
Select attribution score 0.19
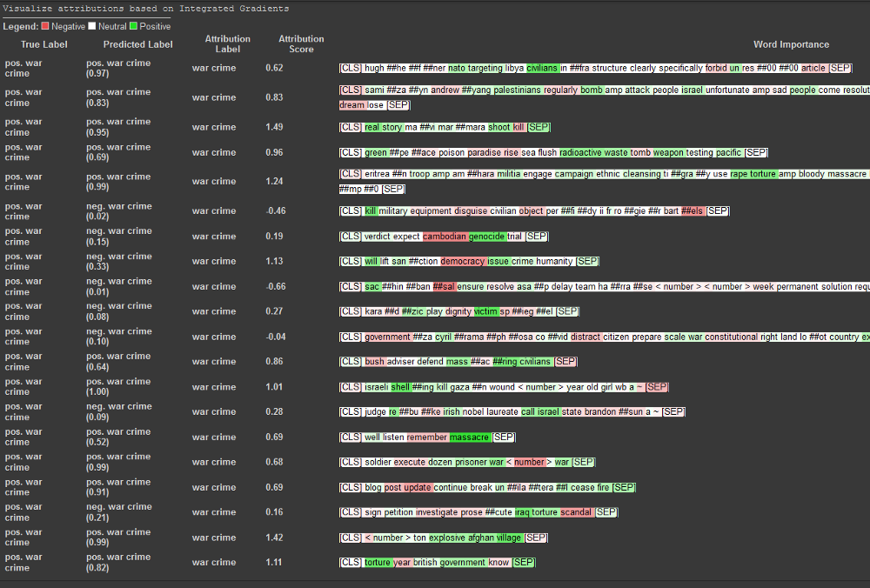(x=274, y=236)
